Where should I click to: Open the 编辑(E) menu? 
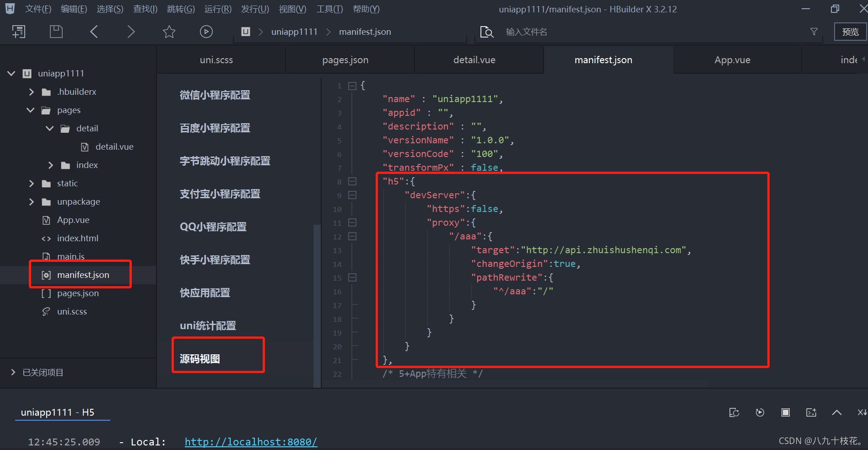pyautogui.click(x=74, y=9)
